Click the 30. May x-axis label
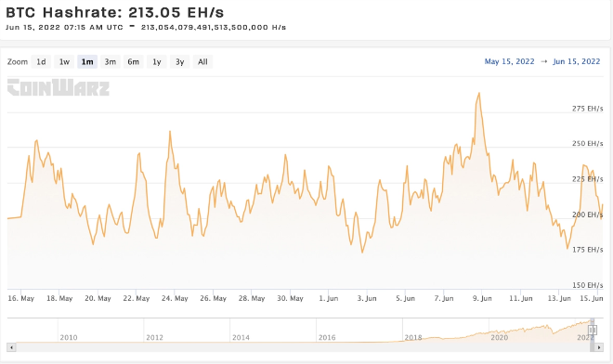Screen dimensions: 613x364 coord(290,298)
